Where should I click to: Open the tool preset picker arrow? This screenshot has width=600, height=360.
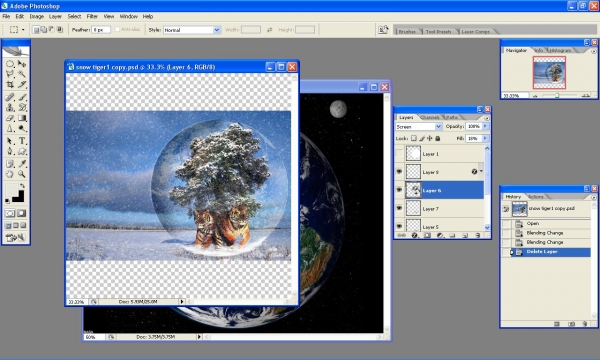click(23, 30)
